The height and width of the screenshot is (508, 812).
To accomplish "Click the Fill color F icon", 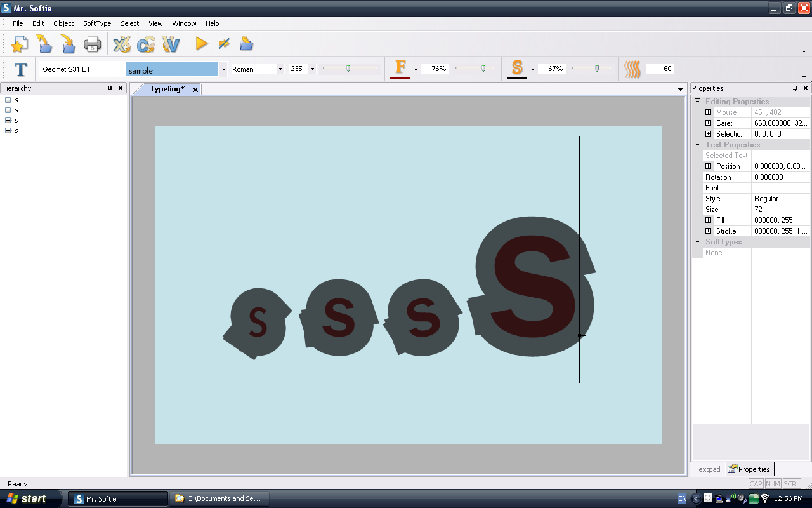I will (400, 68).
